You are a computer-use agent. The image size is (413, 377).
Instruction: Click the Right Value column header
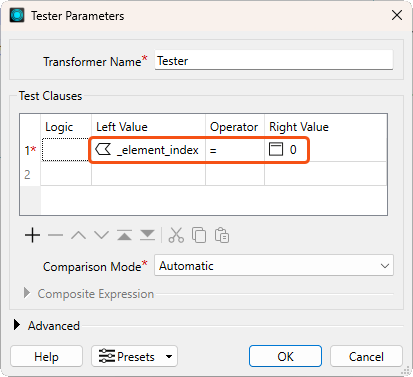pos(326,127)
